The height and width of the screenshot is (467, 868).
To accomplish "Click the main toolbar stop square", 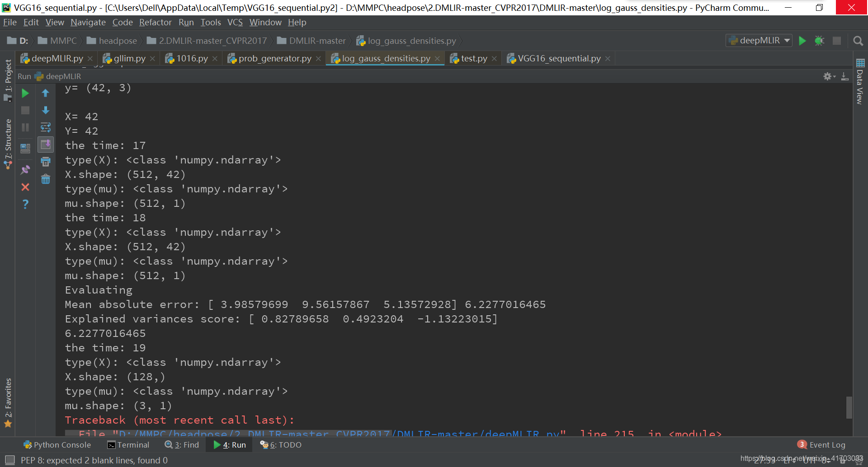I will point(837,41).
